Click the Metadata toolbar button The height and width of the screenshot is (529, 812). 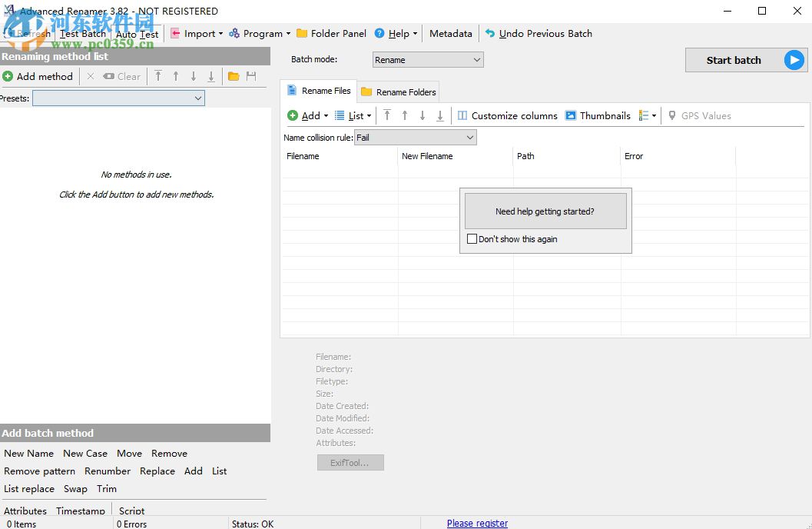[450, 33]
